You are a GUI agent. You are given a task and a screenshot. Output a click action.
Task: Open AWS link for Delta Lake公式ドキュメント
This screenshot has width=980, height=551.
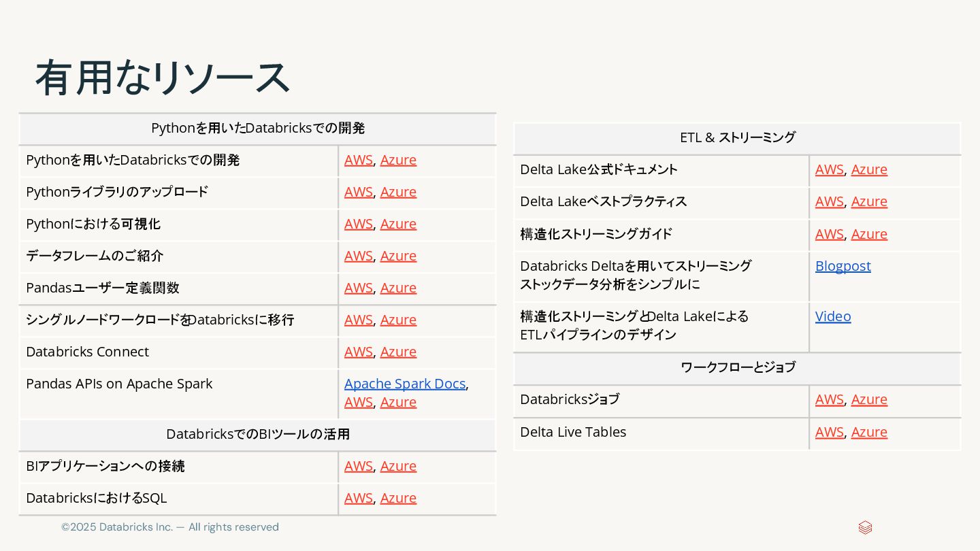[x=830, y=169]
